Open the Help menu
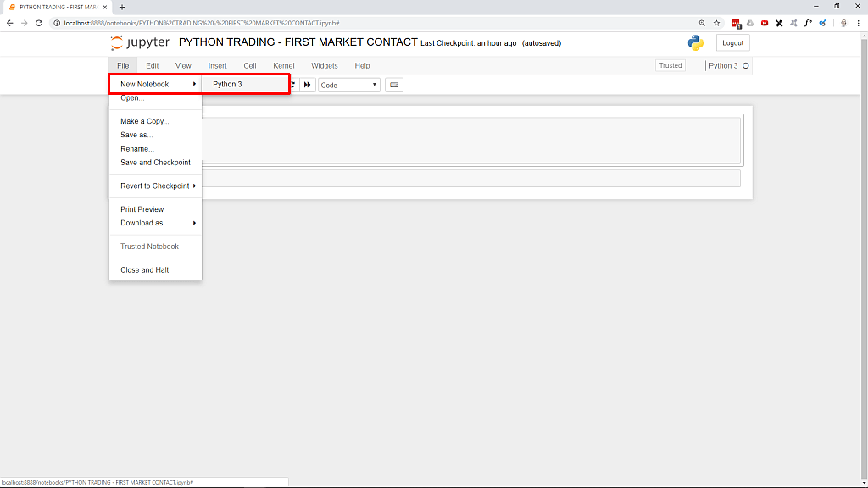Viewport: 868px width, 488px height. [x=362, y=66]
